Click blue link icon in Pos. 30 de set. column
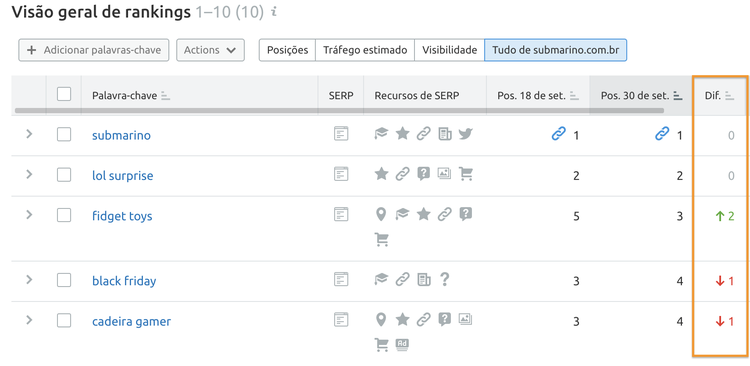Image resolution: width=750 pixels, height=366 pixels. pyautogui.click(x=662, y=134)
